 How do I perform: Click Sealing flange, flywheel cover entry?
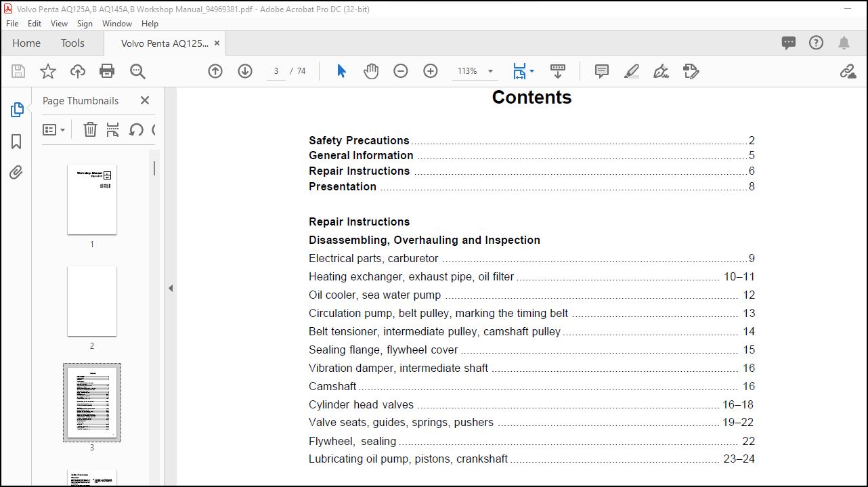[x=531, y=350]
